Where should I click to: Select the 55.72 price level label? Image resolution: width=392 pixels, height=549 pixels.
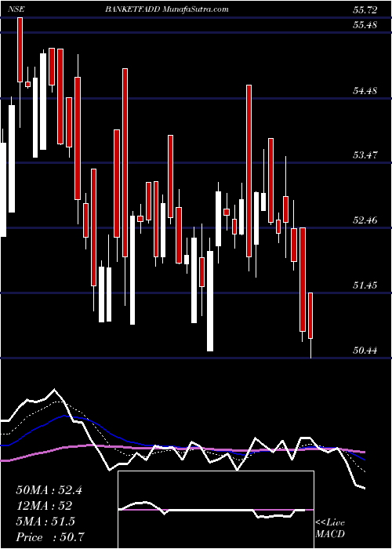(x=365, y=10)
